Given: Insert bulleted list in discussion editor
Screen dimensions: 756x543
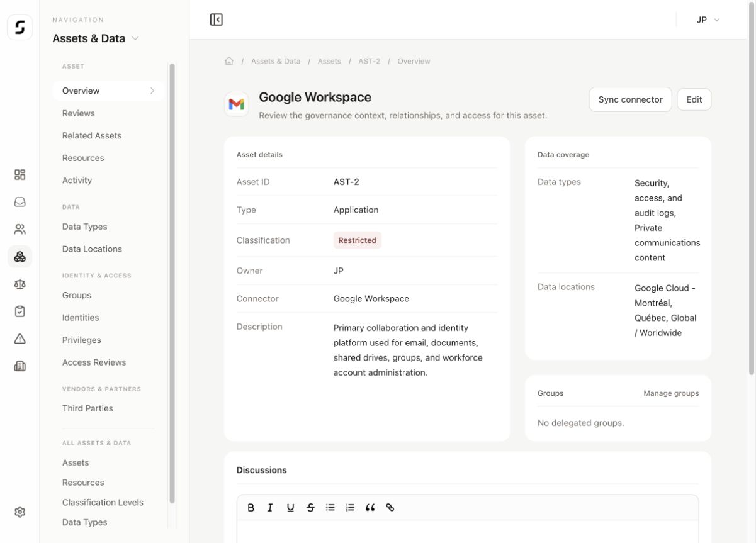Looking at the screenshot, I should (330, 507).
